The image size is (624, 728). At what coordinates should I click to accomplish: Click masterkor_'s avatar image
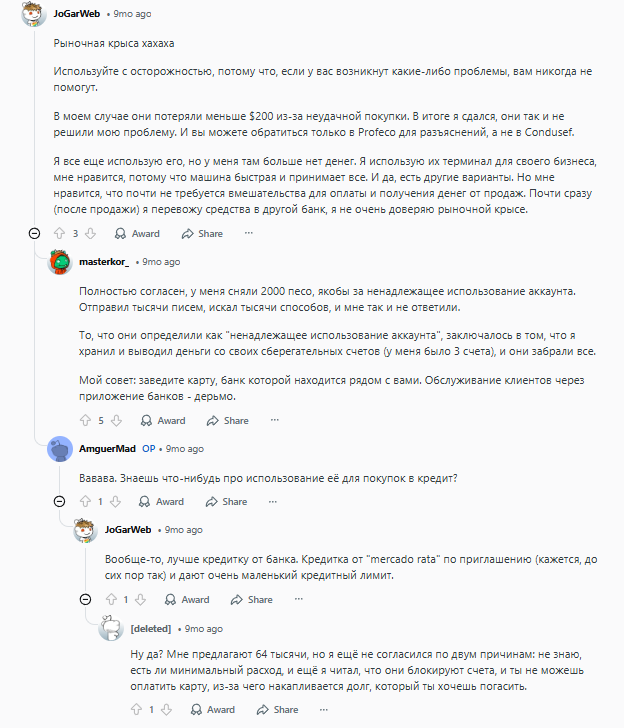pos(60,262)
